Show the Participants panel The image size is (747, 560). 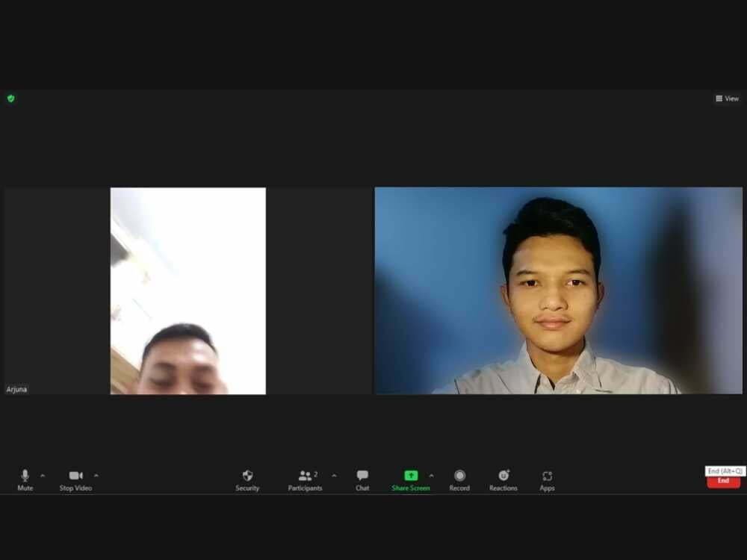305,479
